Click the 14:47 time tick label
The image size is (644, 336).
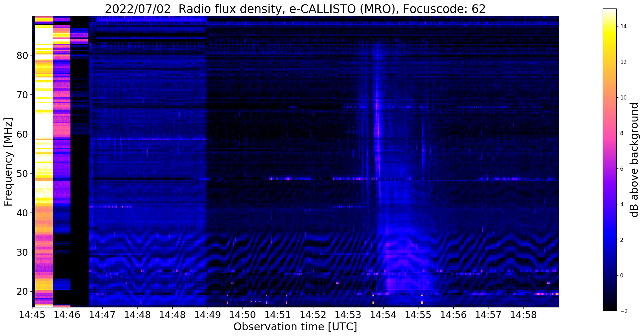[102, 315]
